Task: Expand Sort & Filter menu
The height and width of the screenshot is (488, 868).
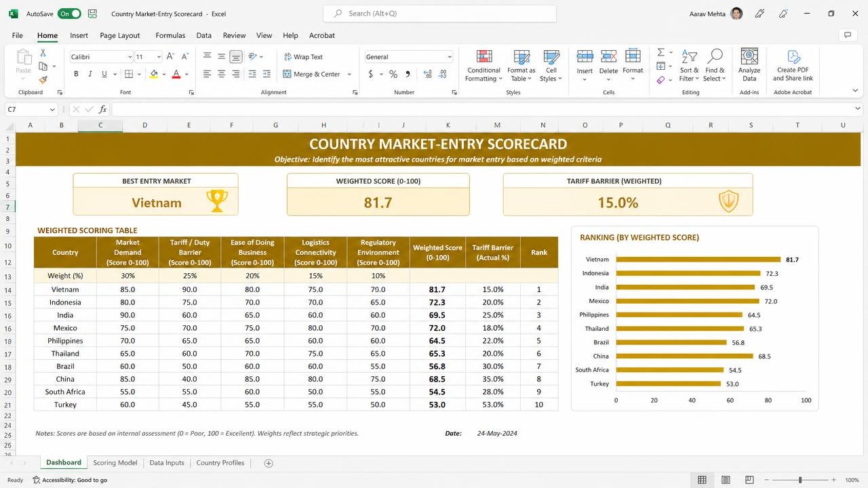Action: tap(689, 65)
